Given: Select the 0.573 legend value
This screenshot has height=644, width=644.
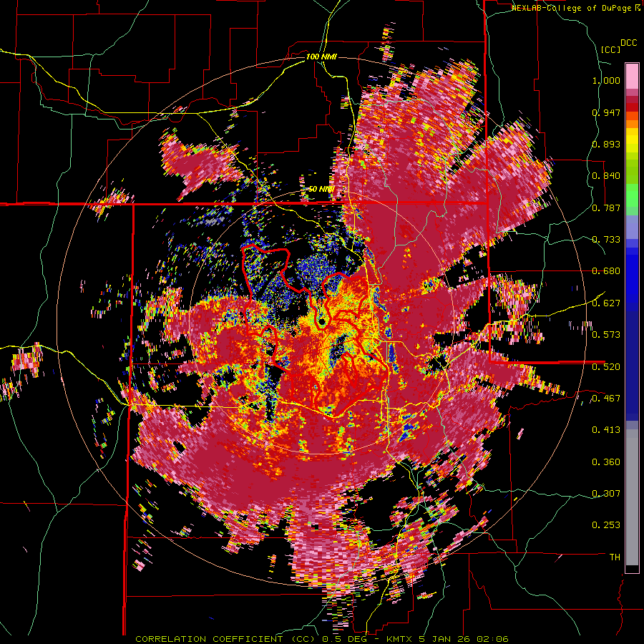Looking at the screenshot, I should point(606,335).
